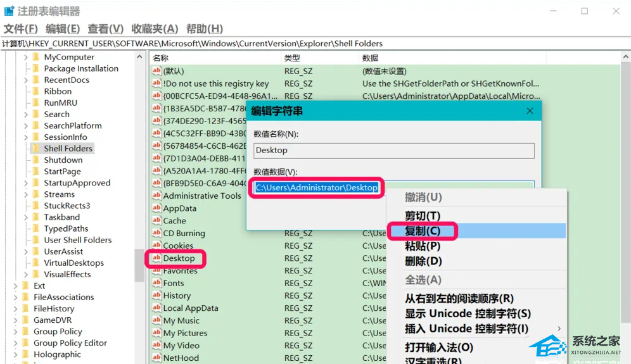Click the folder icon next to GameDVR
This screenshot has height=364, width=631.
[x=26, y=320]
